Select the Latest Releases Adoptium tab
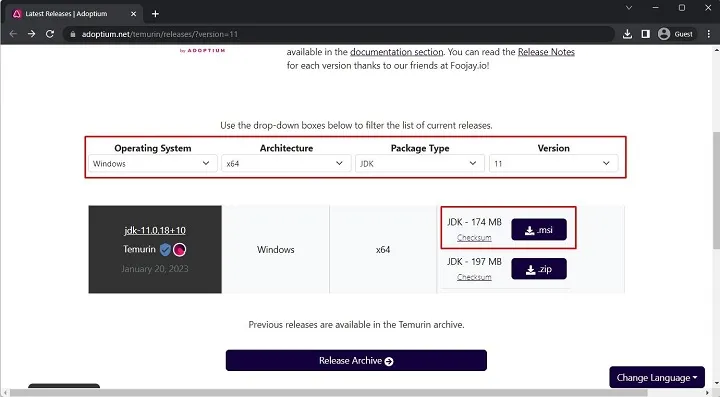Screen dimensions: 720x397 (x=73, y=14)
